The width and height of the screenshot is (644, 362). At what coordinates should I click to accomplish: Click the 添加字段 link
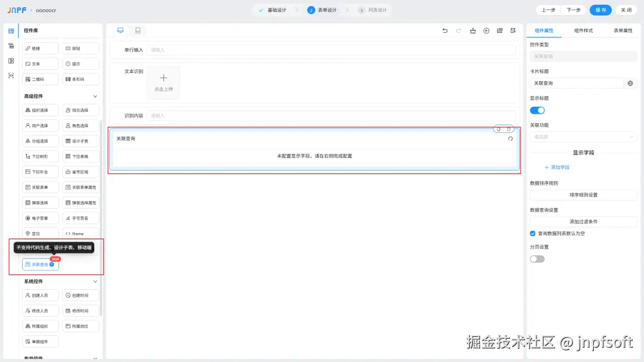click(556, 168)
